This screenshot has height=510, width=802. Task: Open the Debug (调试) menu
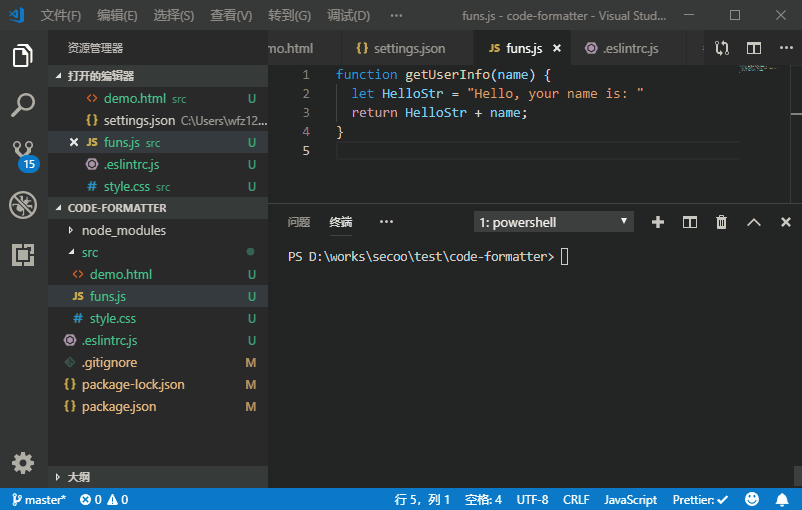pyautogui.click(x=348, y=16)
